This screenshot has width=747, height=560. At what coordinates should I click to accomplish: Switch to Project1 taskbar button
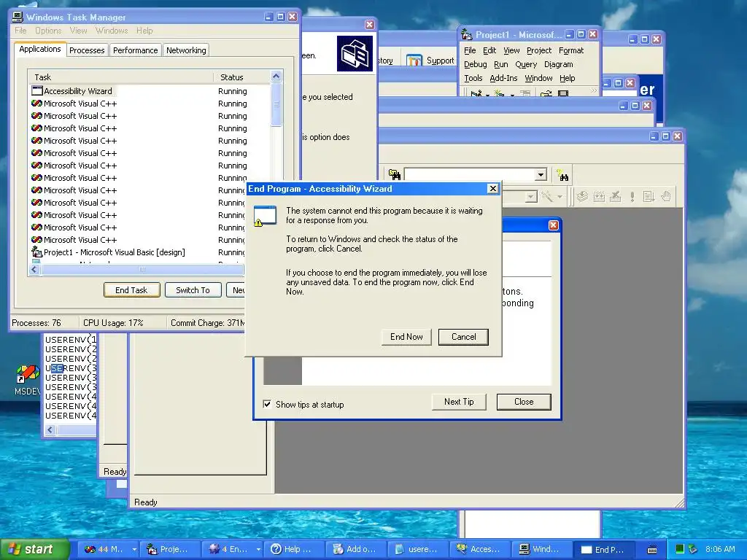(171, 549)
